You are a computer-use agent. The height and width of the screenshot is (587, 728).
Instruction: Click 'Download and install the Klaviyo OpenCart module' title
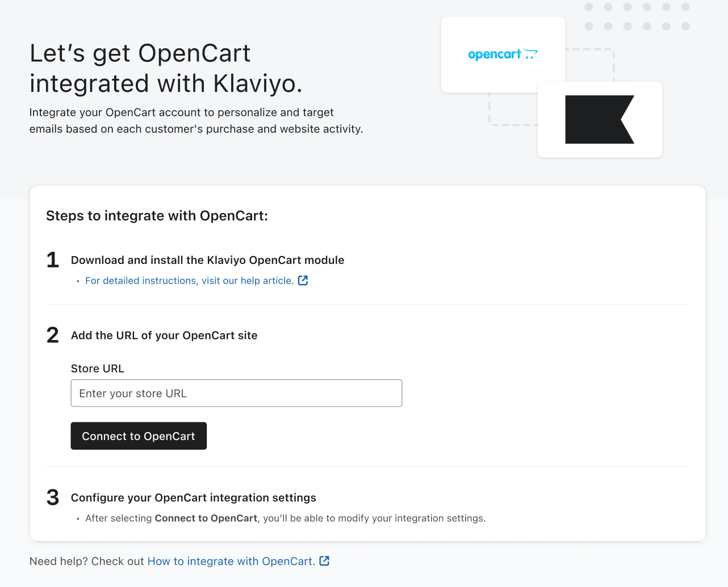pos(207,260)
